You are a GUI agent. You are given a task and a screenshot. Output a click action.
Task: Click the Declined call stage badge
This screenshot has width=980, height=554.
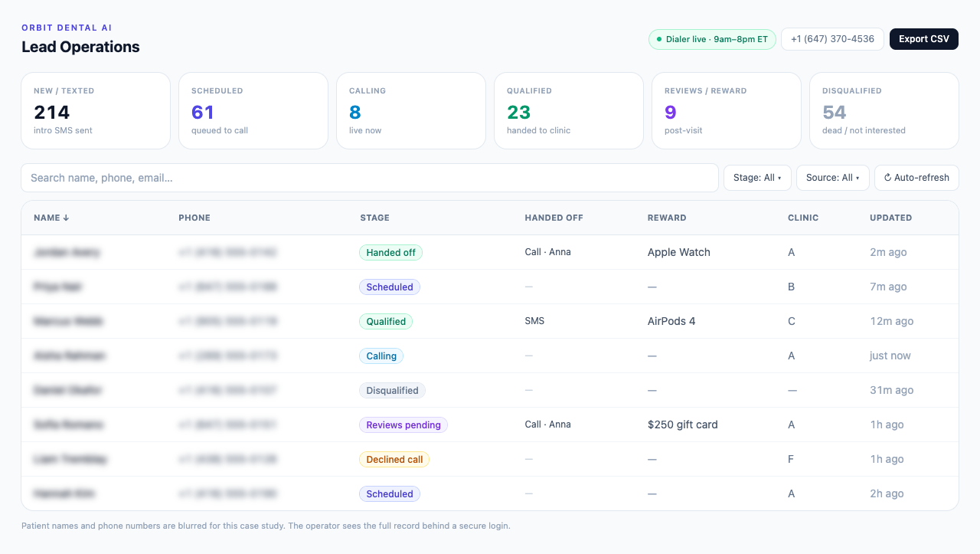(394, 459)
